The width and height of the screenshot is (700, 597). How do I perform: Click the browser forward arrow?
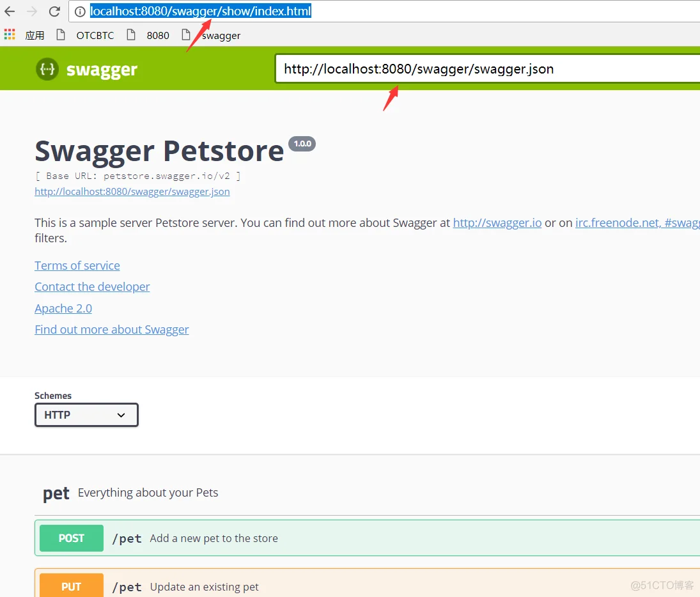pyautogui.click(x=32, y=11)
